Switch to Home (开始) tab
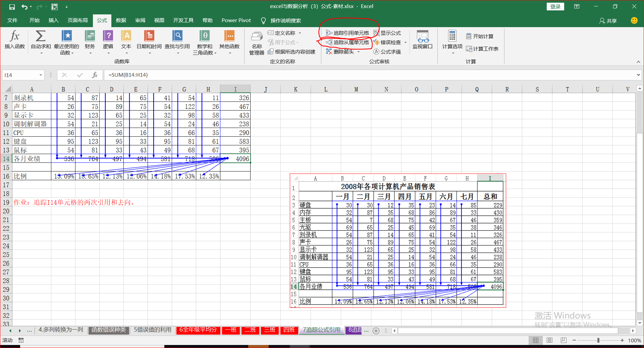644x348 pixels. point(34,20)
